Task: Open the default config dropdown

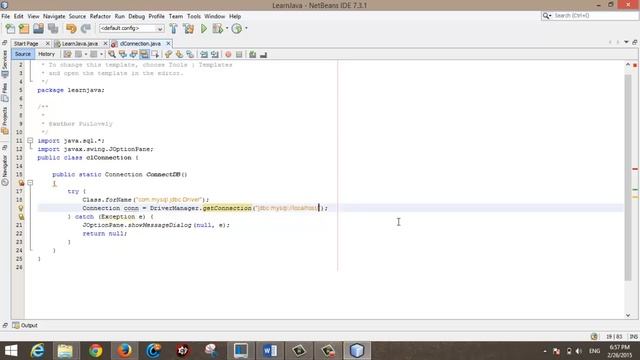Action: 131,28
